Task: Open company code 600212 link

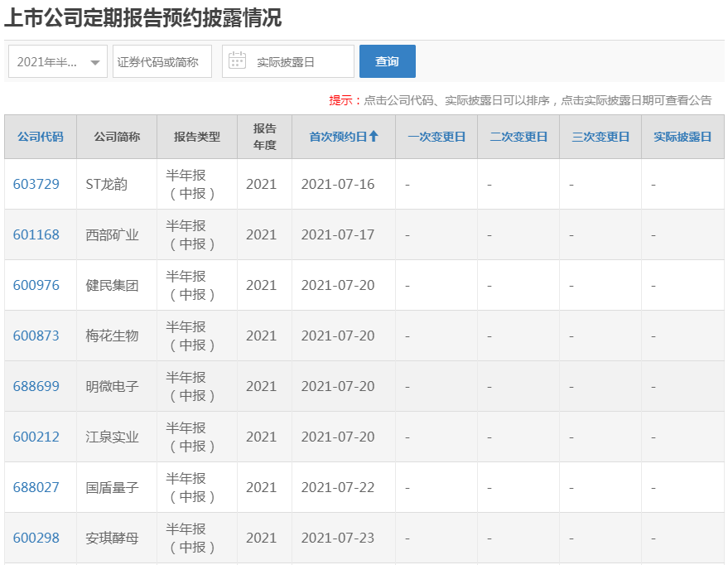Action: pos(36,437)
